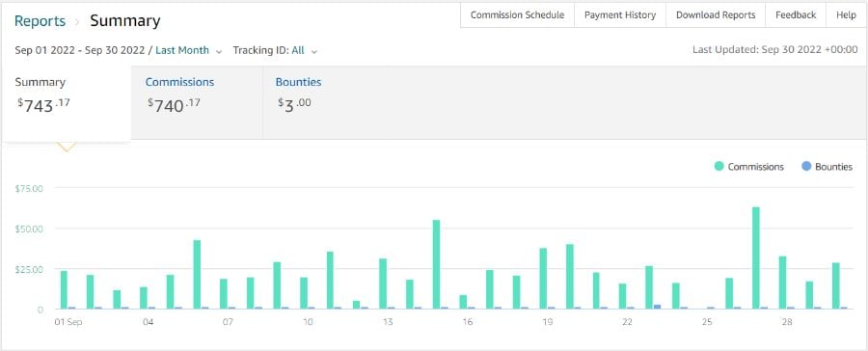The image size is (868, 351).
Task: Select the Last Month date range link
Action: pos(182,50)
